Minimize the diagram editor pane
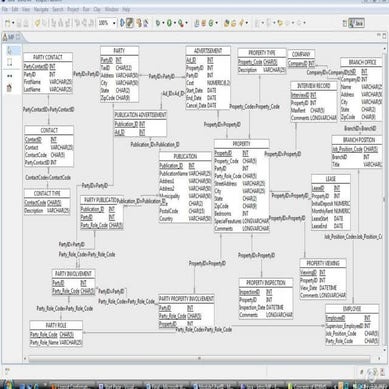 point(379,35)
